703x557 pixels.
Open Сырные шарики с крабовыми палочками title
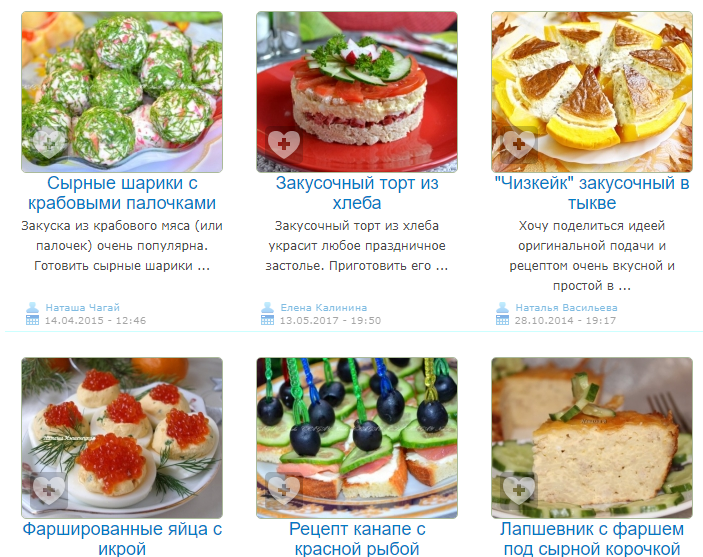tap(122, 193)
